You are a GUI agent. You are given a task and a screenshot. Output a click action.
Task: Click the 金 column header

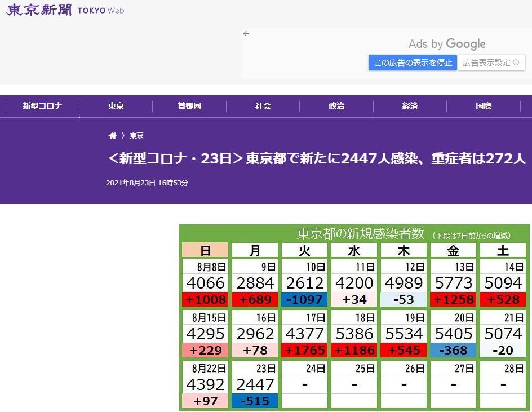click(x=453, y=250)
